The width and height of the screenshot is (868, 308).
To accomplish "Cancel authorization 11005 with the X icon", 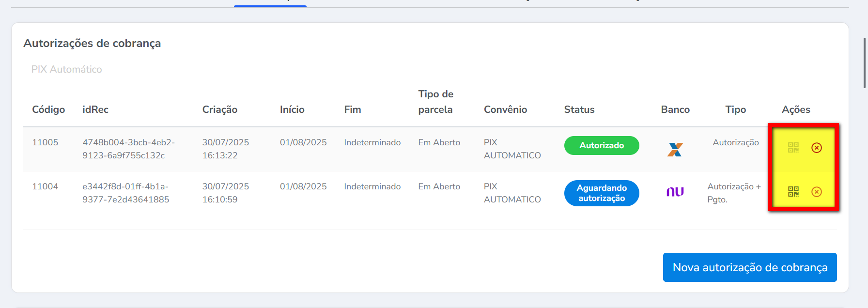I will coord(817,148).
